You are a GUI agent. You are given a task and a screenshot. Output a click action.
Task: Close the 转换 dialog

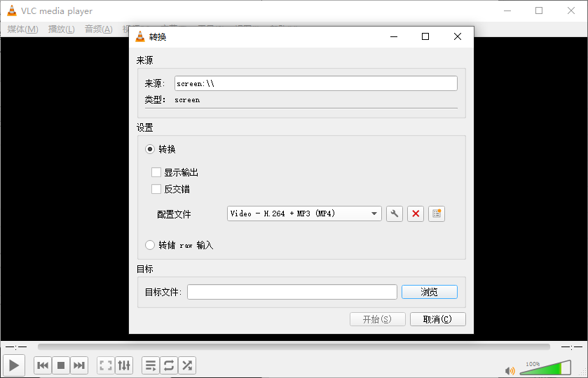pyautogui.click(x=458, y=36)
